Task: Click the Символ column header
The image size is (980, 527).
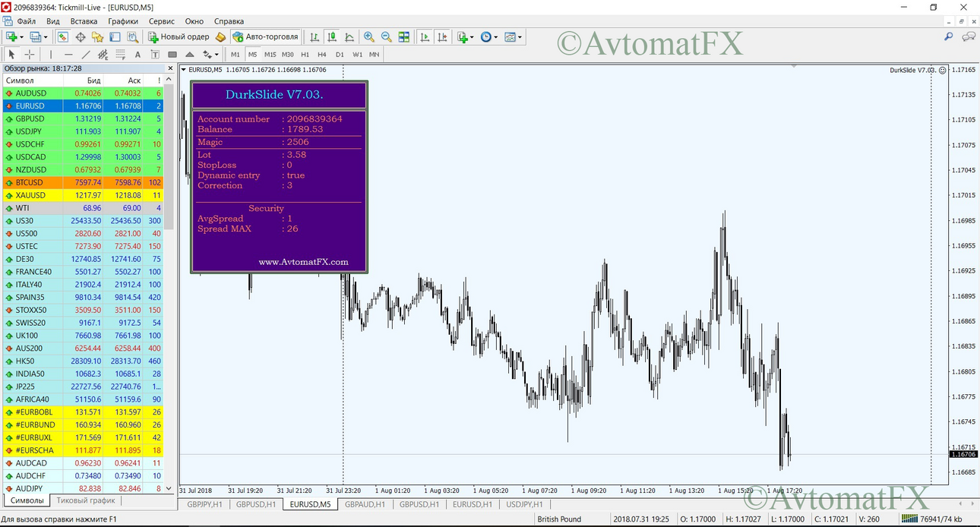Action: point(33,80)
